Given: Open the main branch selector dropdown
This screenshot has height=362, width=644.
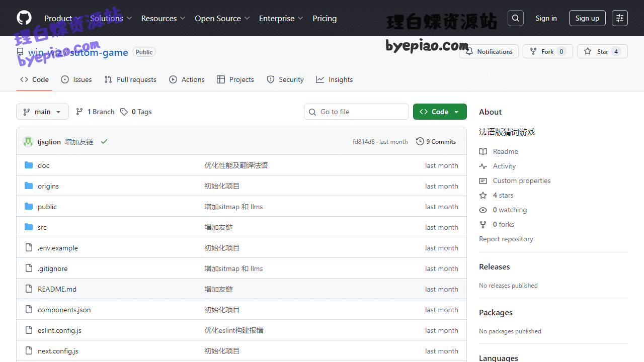Looking at the screenshot, I should pyautogui.click(x=42, y=112).
